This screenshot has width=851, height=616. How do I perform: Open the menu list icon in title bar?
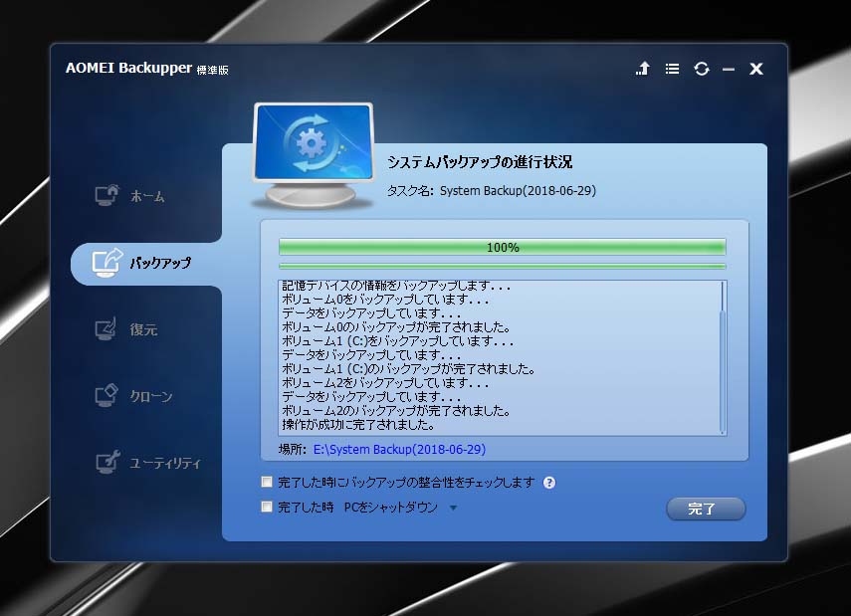point(673,69)
